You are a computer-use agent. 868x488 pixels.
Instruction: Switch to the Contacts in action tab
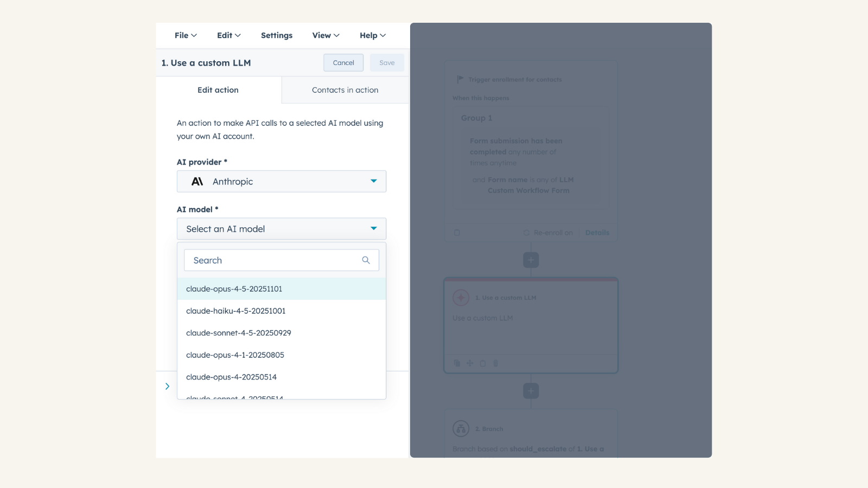[344, 89]
